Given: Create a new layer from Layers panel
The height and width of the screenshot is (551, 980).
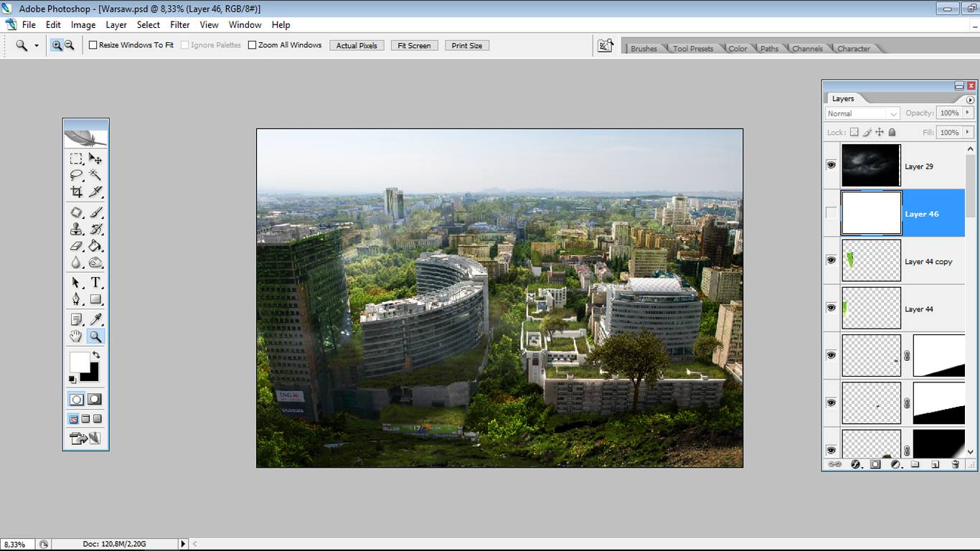Looking at the screenshot, I should 935,464.
